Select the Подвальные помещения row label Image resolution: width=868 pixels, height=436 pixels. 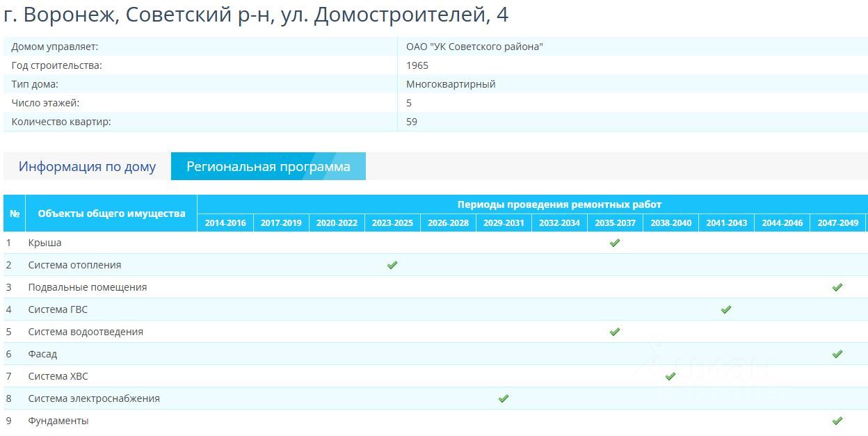[88, 287]
